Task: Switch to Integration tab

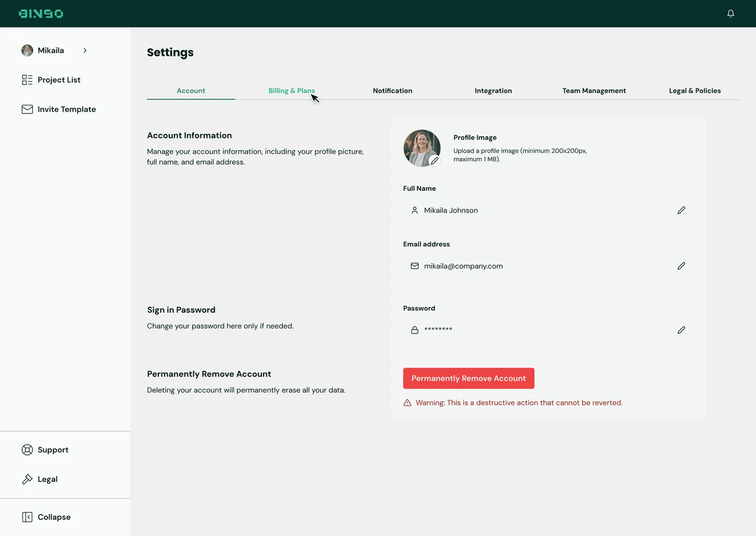Action: [x=493, y=91]
